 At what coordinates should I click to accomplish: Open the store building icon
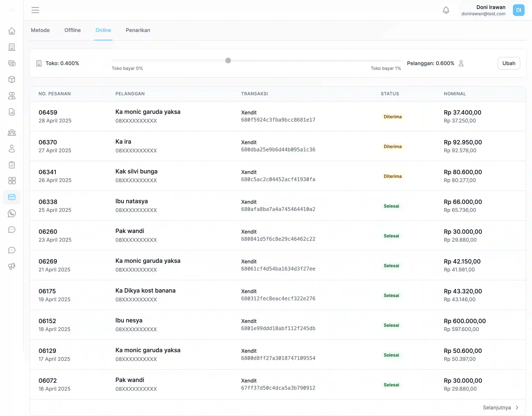pos(12,47)
